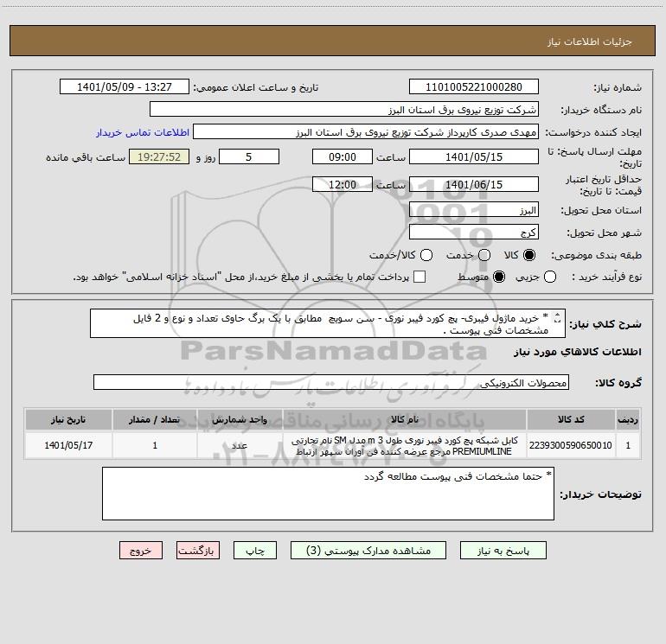The image size is (666, 644).
Task: Click the description box scroll stepper arrows
Action: pos(557,318)
